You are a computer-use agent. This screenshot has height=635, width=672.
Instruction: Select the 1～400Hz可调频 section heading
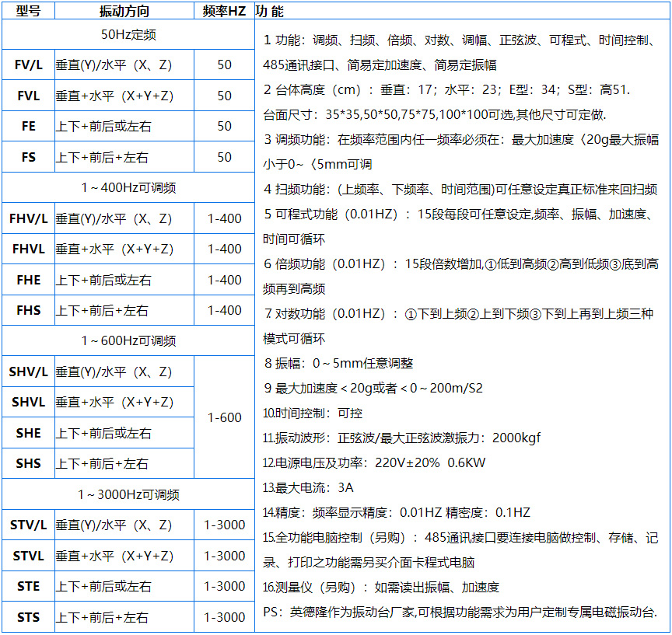coord(128,187)
